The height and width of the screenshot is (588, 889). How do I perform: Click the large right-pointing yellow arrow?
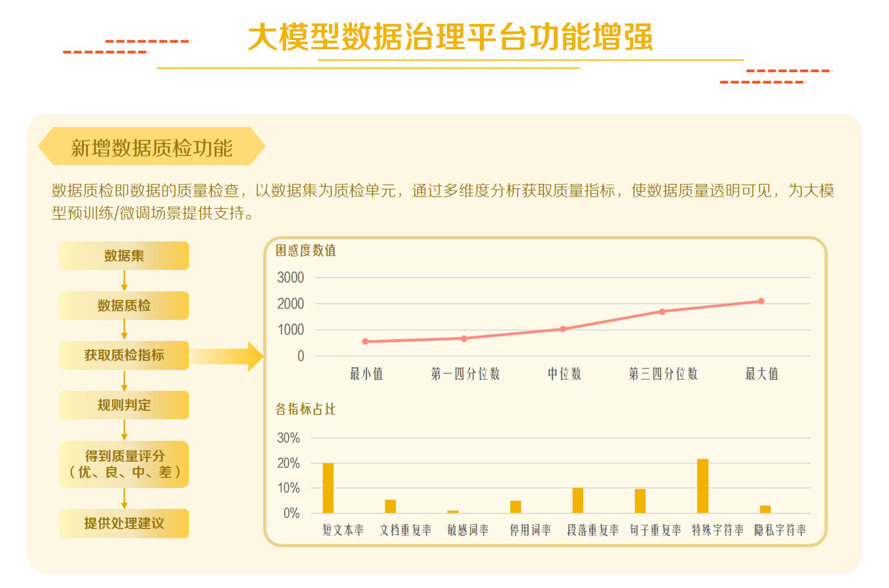click(x=232, y=356)
